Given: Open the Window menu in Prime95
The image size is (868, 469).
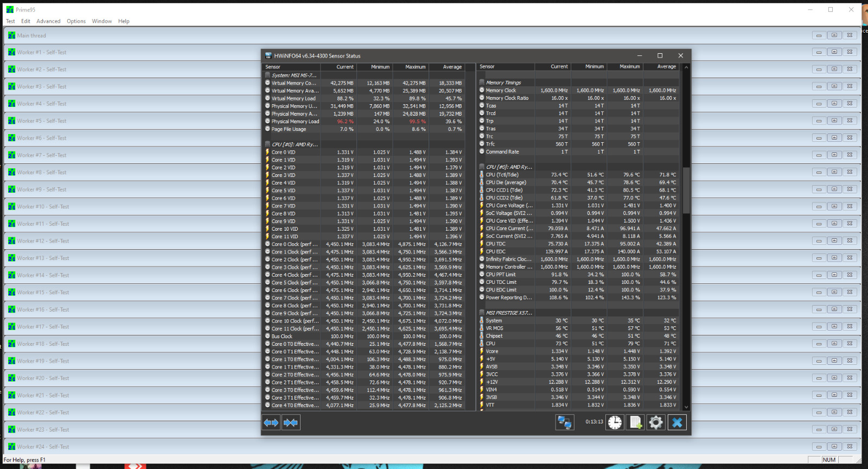Looking at the screenshot, I should [101, 21].
